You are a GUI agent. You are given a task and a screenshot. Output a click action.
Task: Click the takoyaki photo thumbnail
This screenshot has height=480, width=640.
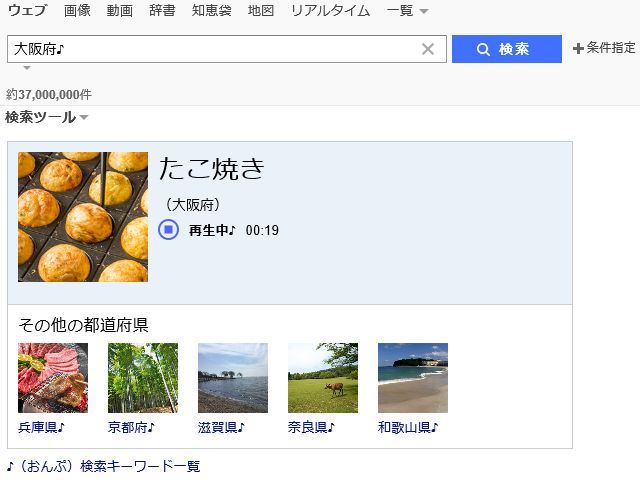[x=83, y=217]
